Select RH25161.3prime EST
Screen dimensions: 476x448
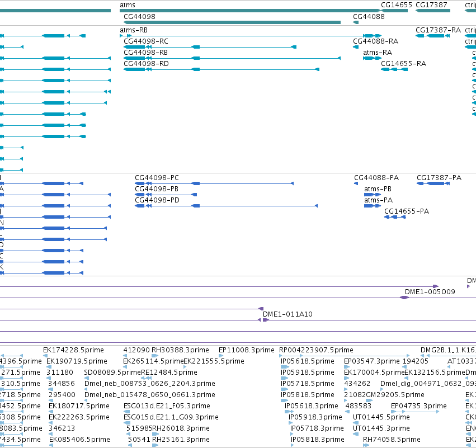coord(181,440)
